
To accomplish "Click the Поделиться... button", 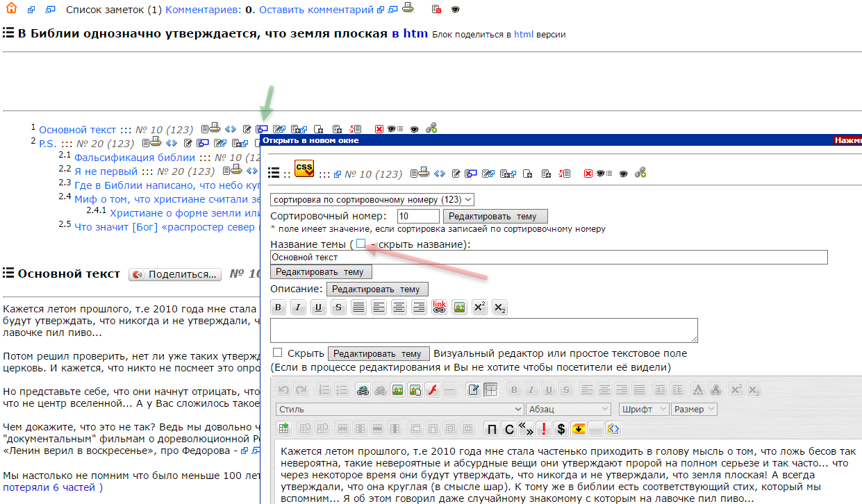I will [175, 274].
